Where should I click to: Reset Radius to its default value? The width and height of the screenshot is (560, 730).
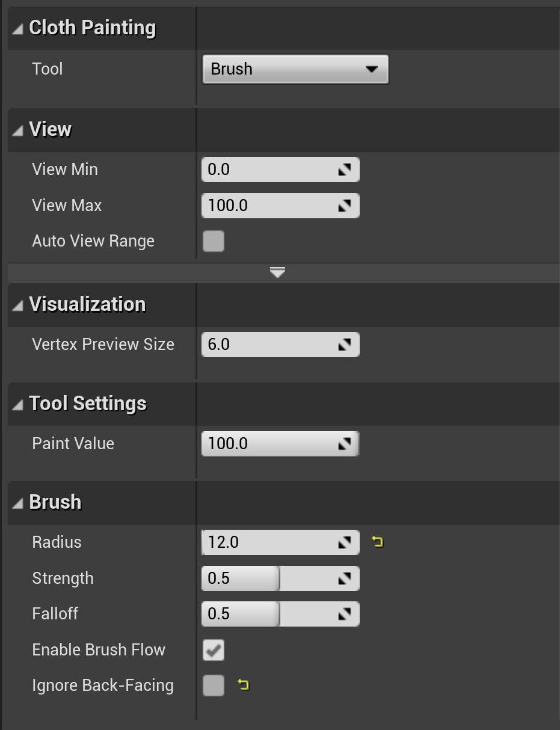[377, 542]
